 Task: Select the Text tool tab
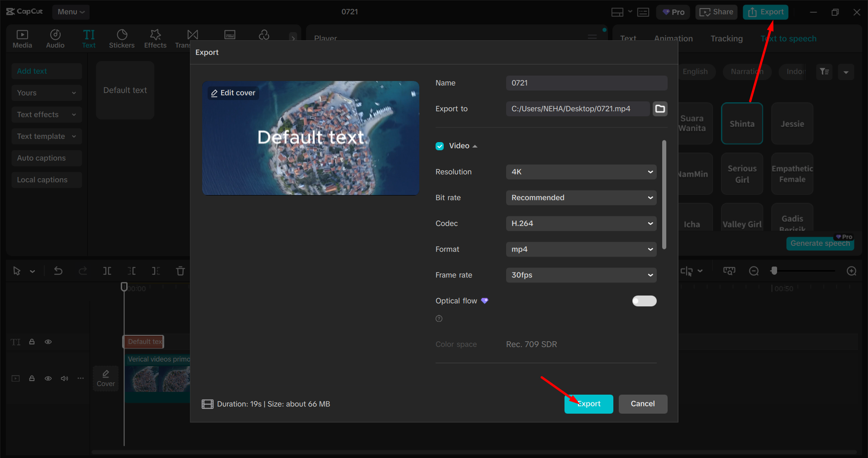click(x=89, y=38)
